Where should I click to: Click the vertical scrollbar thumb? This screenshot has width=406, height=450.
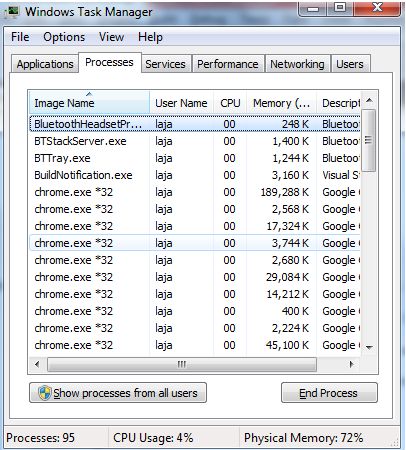point(368,140)
